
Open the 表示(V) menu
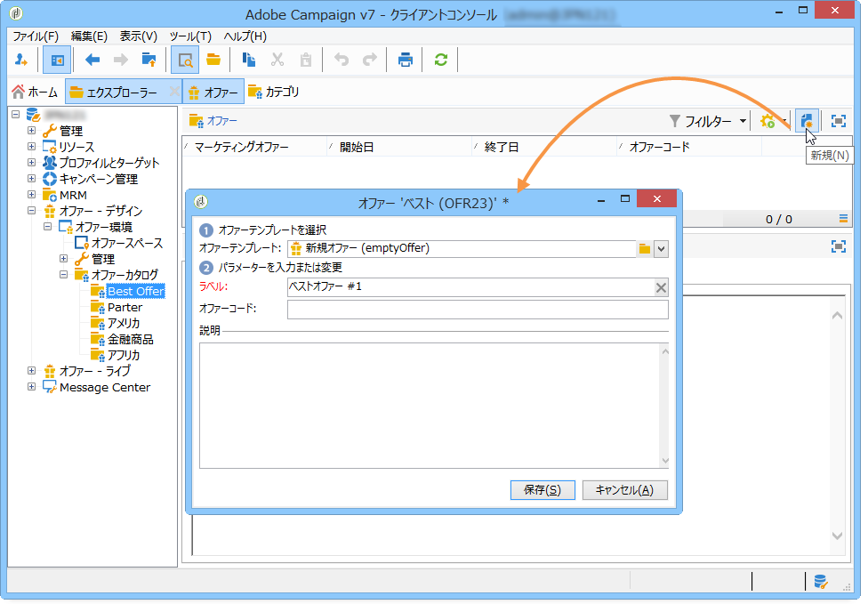[x=139, y=36]
